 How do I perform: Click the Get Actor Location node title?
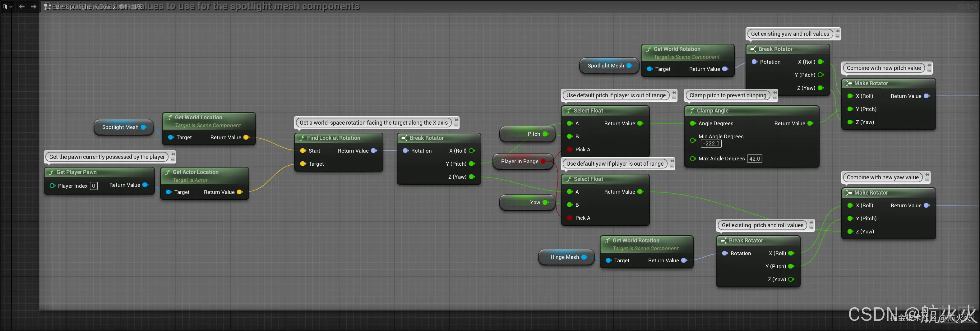[x=196, y=172]
